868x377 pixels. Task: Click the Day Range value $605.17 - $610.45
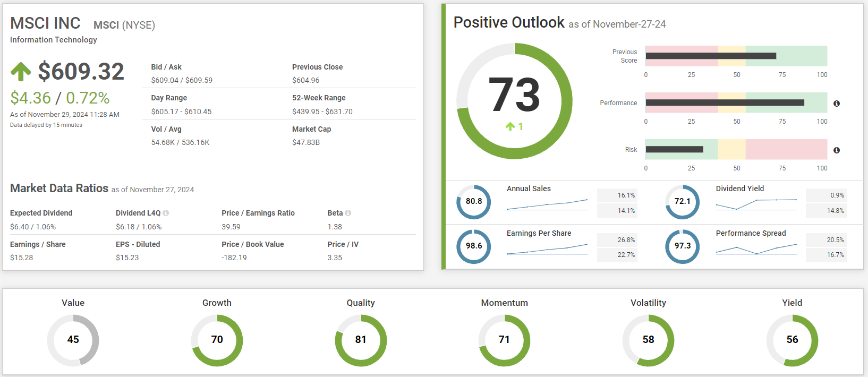click(x=181, y=112)
